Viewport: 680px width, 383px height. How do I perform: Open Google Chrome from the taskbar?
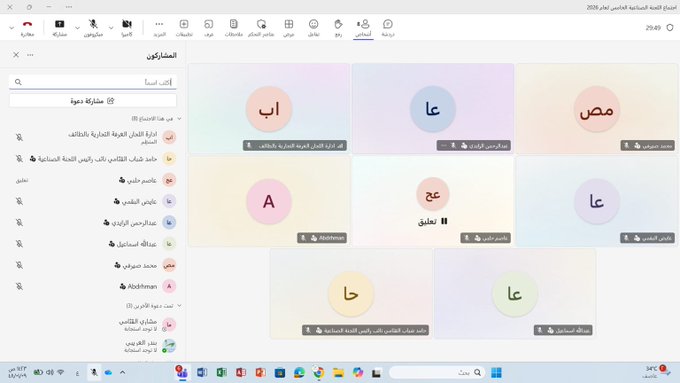coord(319,372)
